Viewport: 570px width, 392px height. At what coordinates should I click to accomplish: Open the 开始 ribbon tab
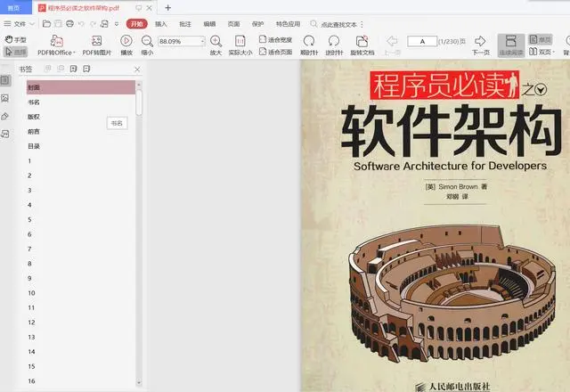tap(136, 24)
